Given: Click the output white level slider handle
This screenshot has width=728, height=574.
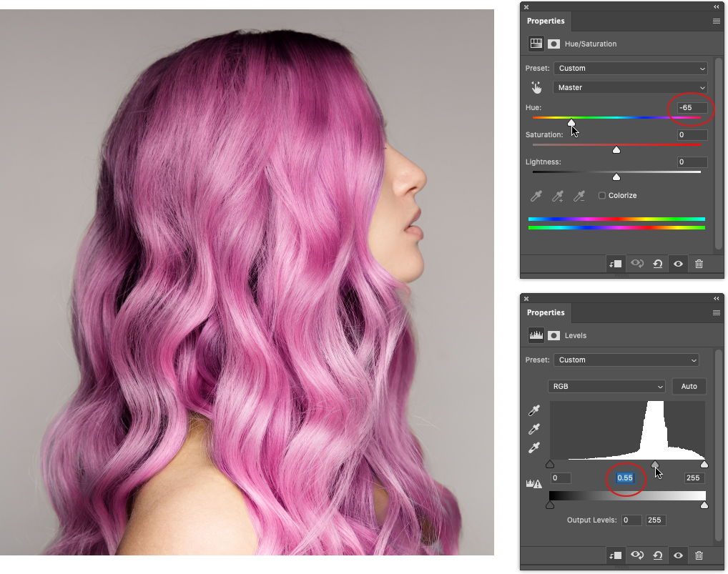Looking at the screenshot, I should coord(704,505).
